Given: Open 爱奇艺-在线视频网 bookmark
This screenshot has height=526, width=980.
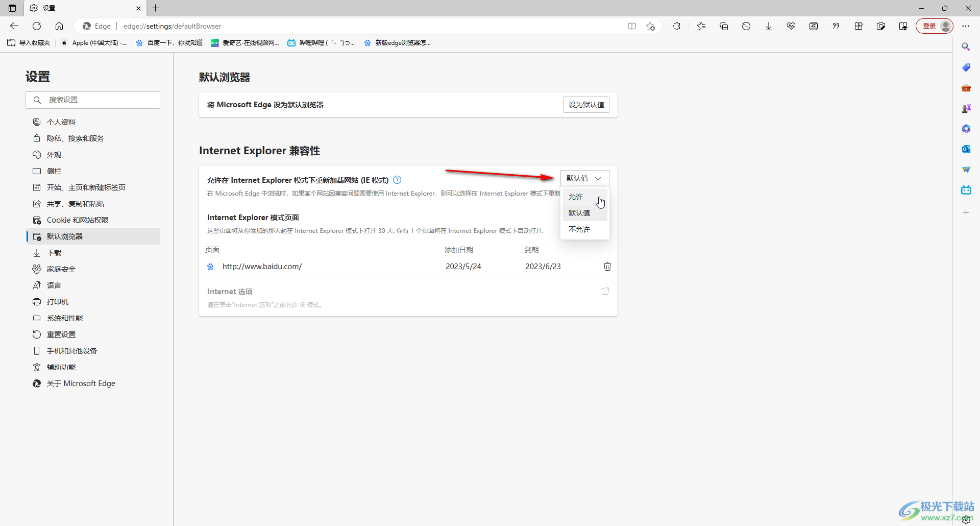Looking at the screenshot, I should [x=246, y=43].
